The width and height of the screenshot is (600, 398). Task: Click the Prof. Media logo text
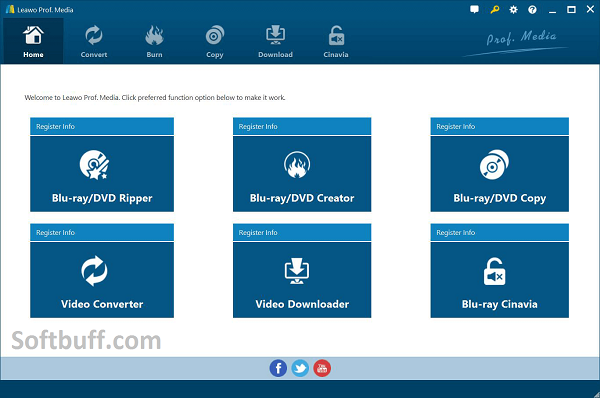pyautogui.click(x=521, y=38)
